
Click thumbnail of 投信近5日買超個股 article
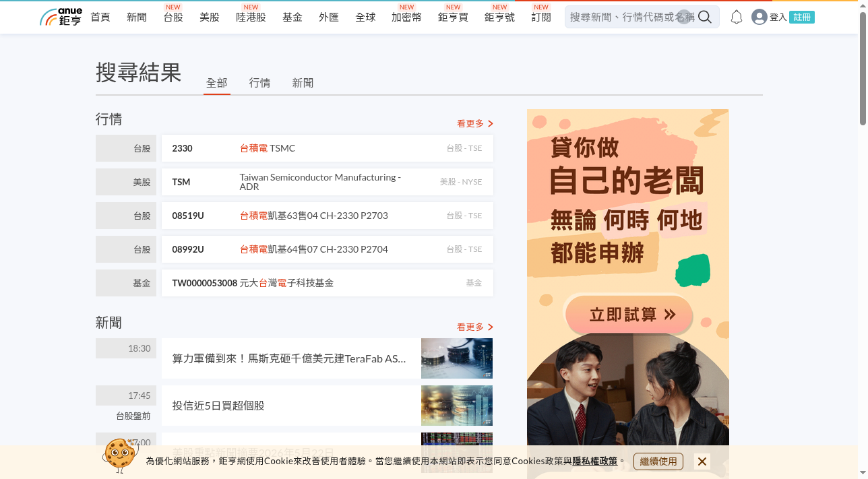tap(457, 406)
